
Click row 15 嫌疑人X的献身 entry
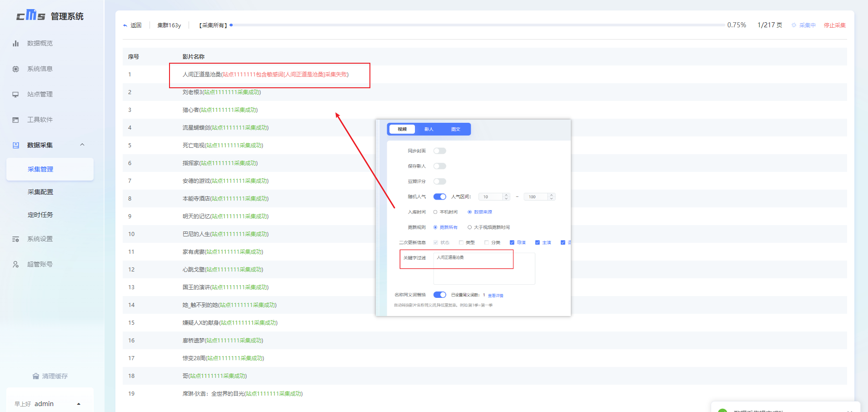tap(230, 322)
